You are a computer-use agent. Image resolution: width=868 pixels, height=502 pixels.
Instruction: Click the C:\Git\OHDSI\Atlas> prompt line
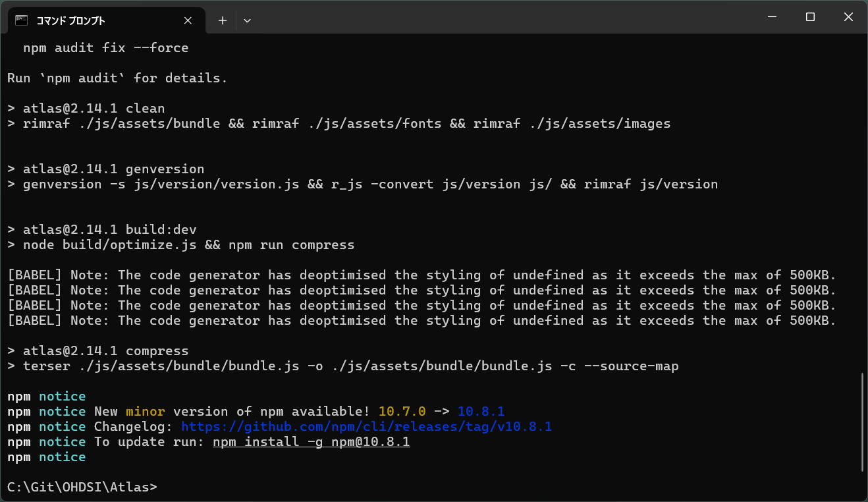pyautogui.click(x=82, y=488)
